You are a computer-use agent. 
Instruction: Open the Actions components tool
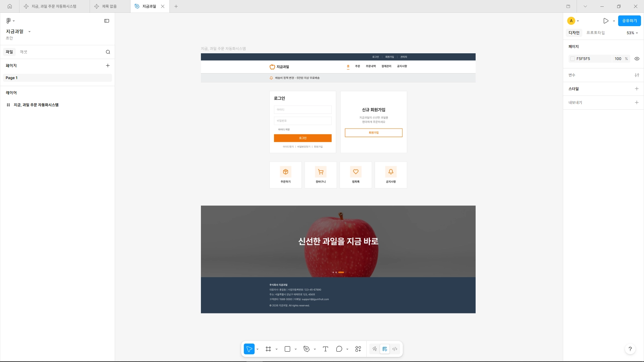[x=358, y=349]
